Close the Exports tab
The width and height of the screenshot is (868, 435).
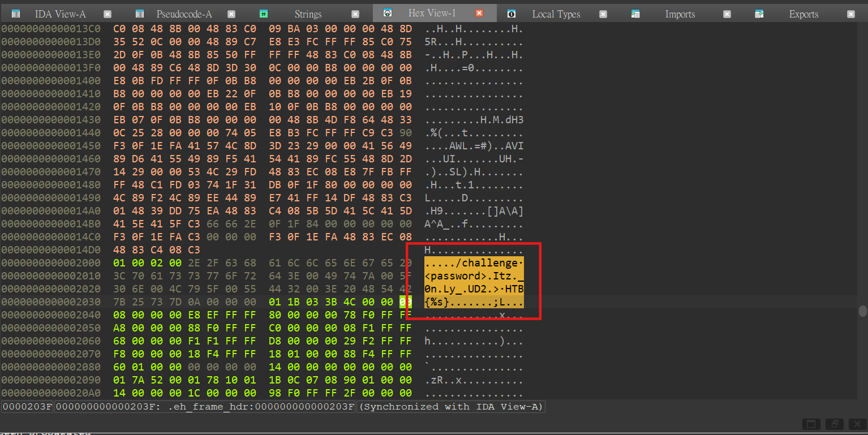coord(851,14)
